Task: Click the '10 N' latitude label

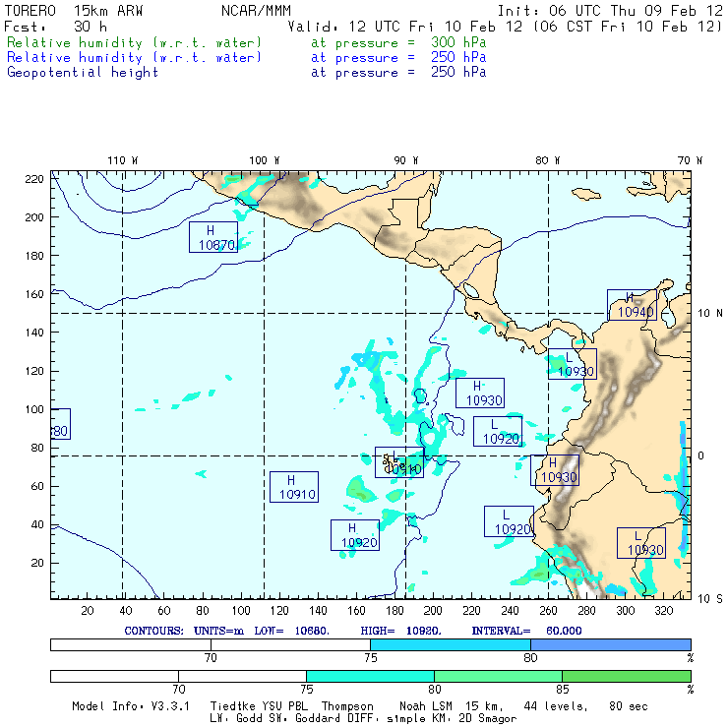Action: pyautogui.click(x=710, y=314)
